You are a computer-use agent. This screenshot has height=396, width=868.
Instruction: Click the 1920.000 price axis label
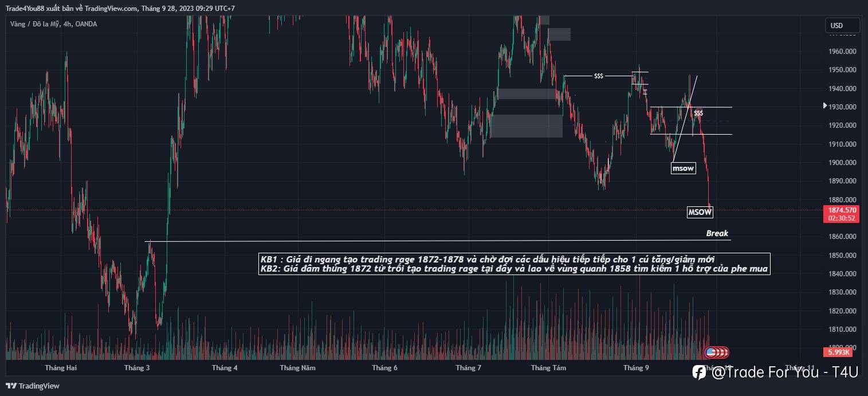pos(842,126)
